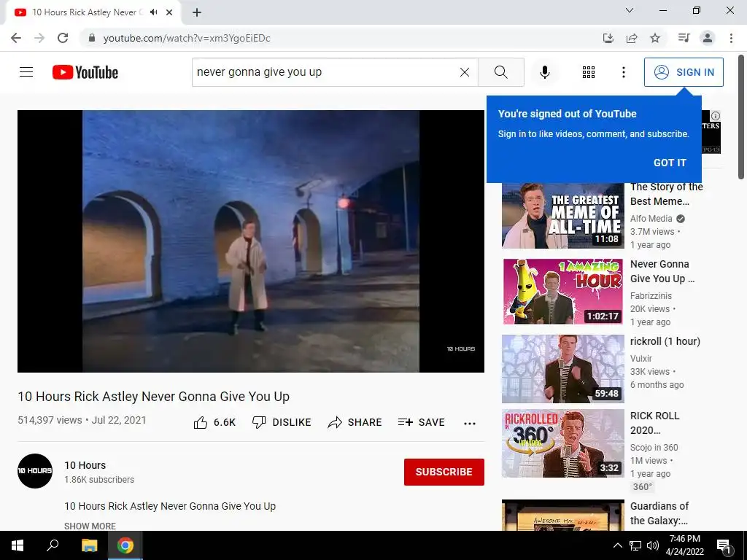This screenshot has height=560, width=747.
Task: Show hidden system tray icons chevron
Action: 617,545
